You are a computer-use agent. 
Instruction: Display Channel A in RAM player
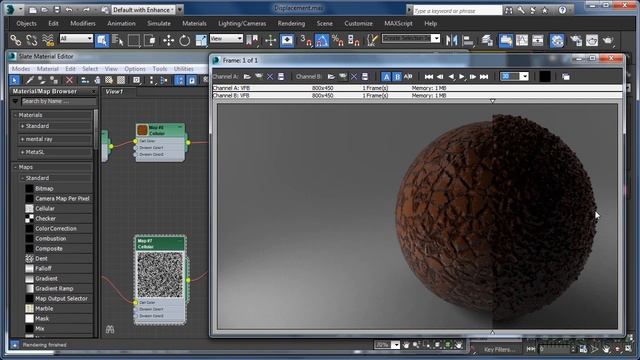386,76
